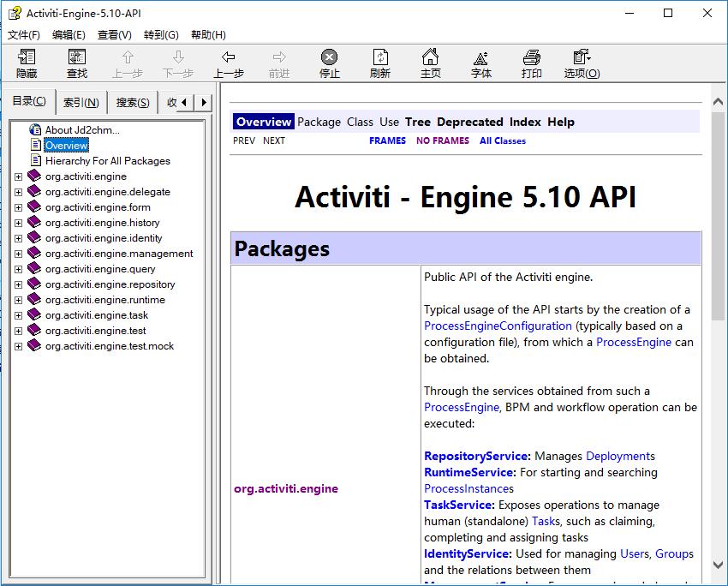
Task: Switch to the 搜索(S) tab
Action: 132,101
